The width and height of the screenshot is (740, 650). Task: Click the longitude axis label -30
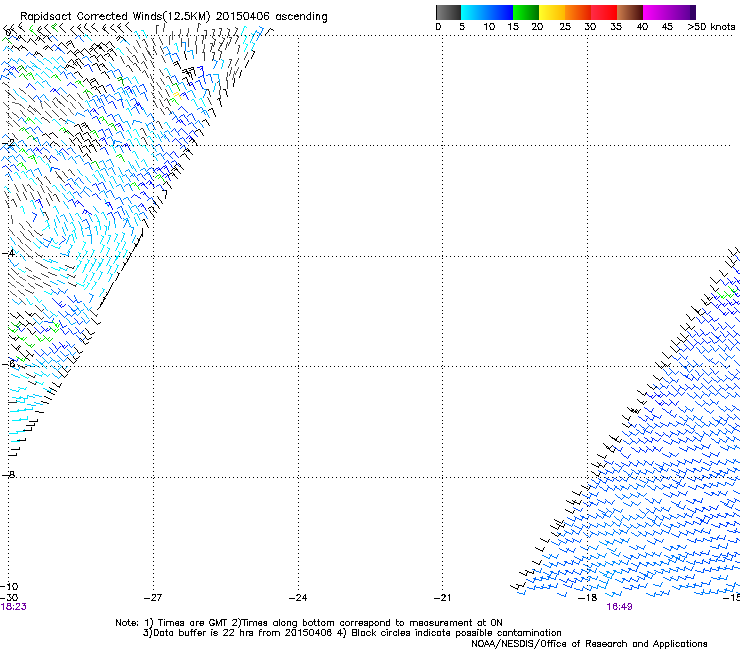[9, 598]
